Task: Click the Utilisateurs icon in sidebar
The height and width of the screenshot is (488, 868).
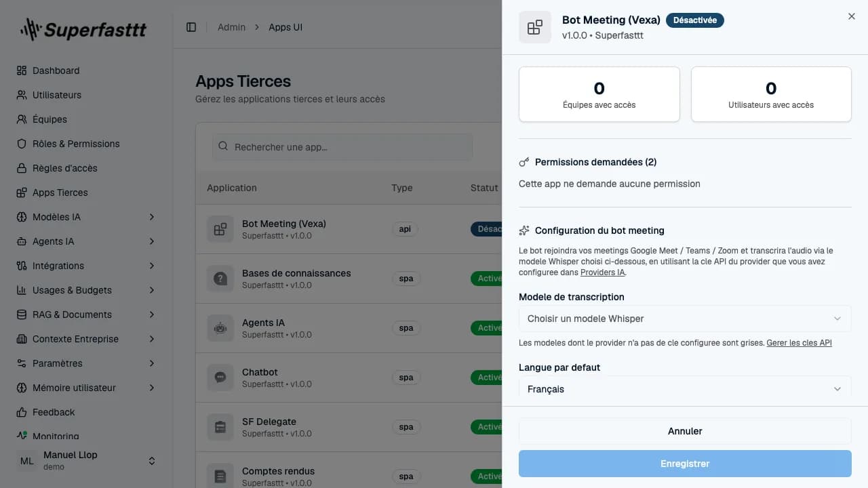Action: point(22,95)
